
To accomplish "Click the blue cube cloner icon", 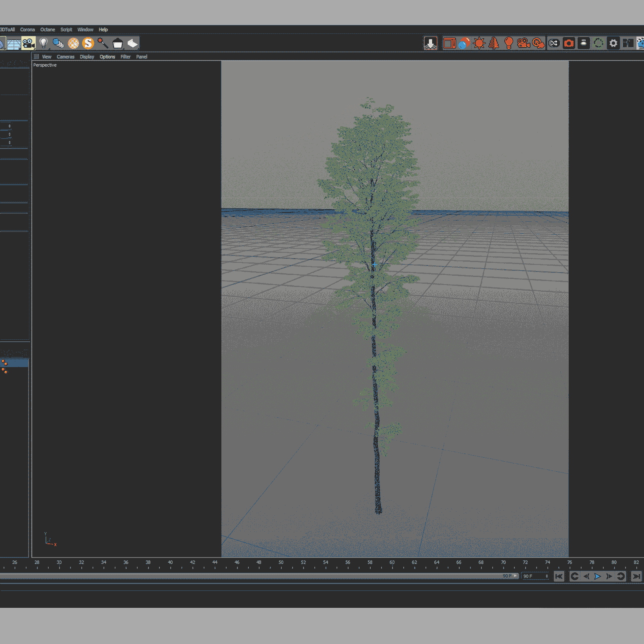I will point(58,43).
